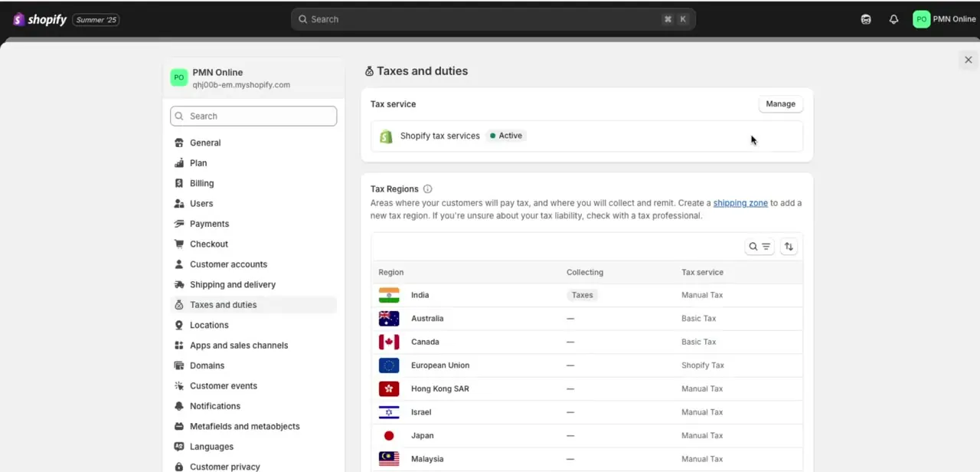Screen dimensions: 980x472
Task: Click the Checkout cart icon
Action: click(x=179, y=244)
